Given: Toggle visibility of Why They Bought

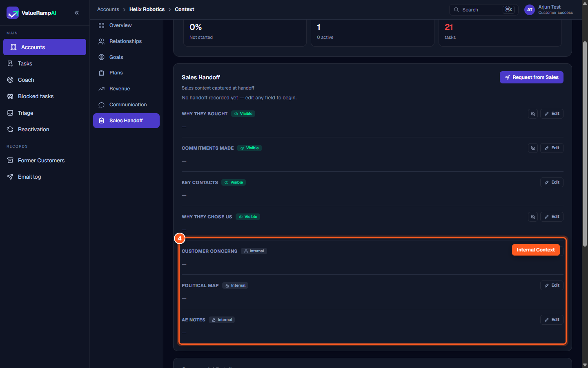Looking at the screenshot, I should click(x=533, y=114).
